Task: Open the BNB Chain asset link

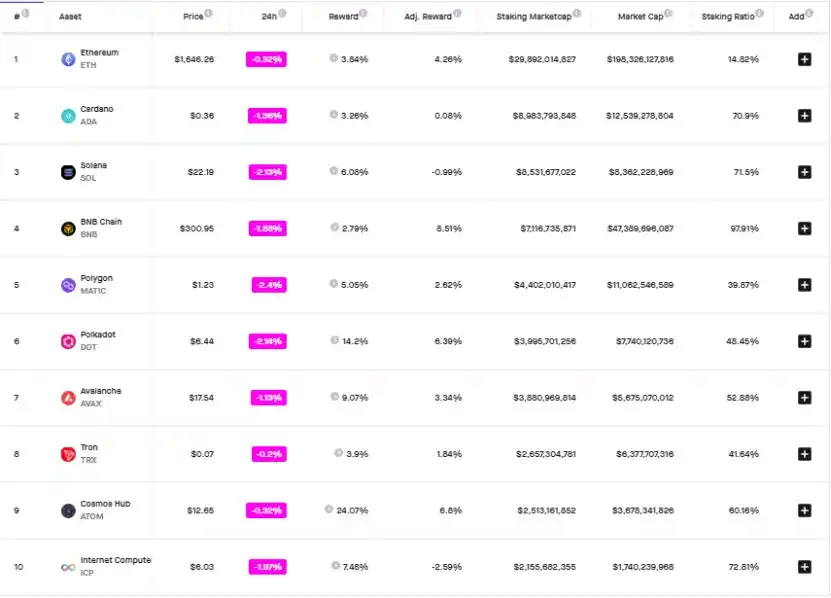Action: [101, 222]
